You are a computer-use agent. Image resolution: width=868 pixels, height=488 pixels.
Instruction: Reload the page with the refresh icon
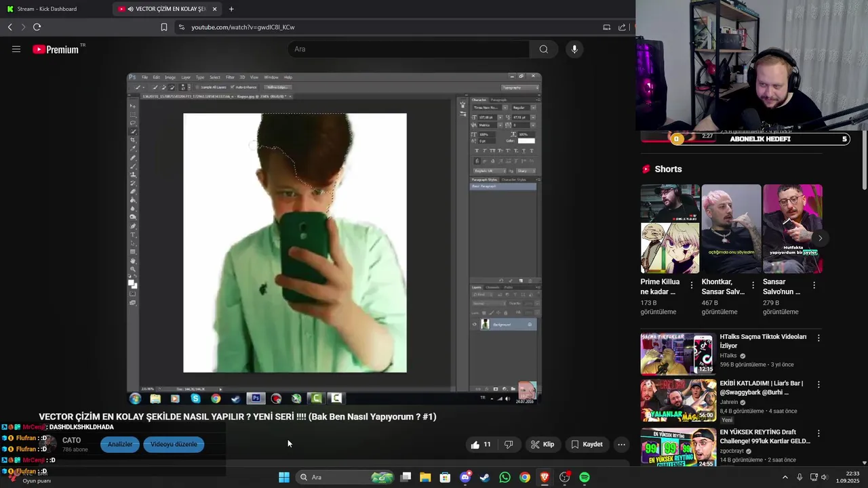[x=37, y=27]
